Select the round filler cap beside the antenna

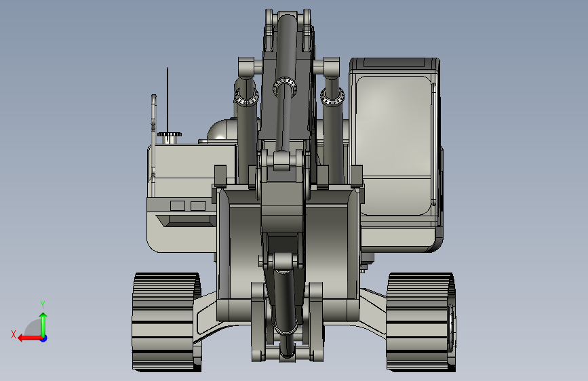170,134
